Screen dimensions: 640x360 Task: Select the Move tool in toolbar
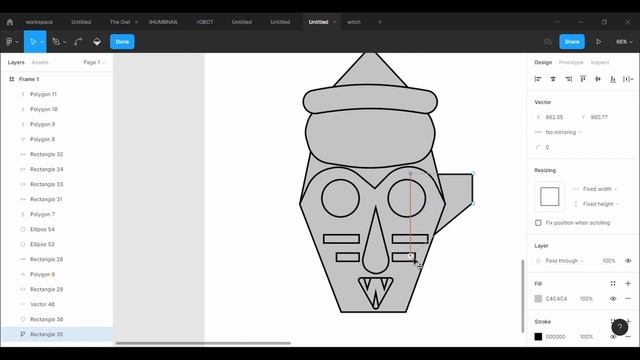click(x=33, y=42)
